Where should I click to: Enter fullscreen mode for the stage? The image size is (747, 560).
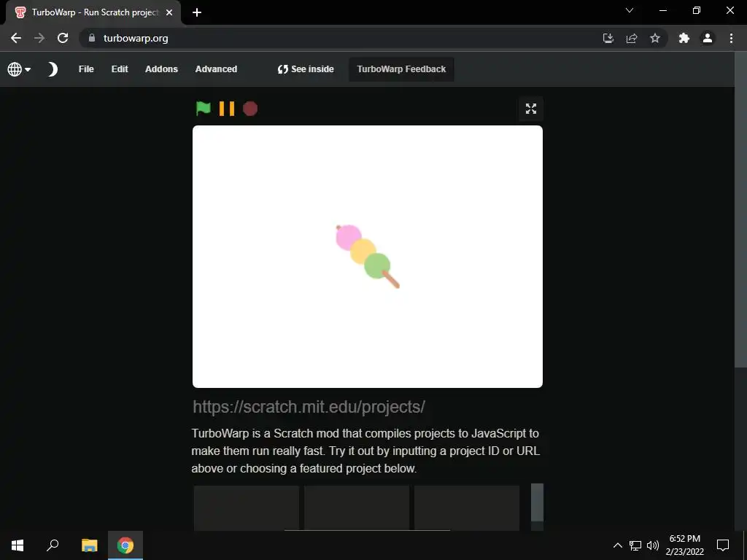(x=531, y=109)
